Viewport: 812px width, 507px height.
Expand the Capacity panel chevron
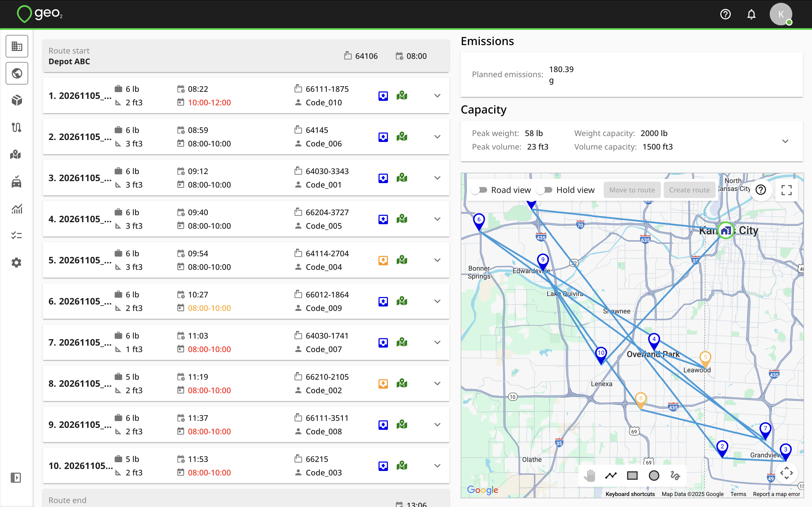(785, 141)
